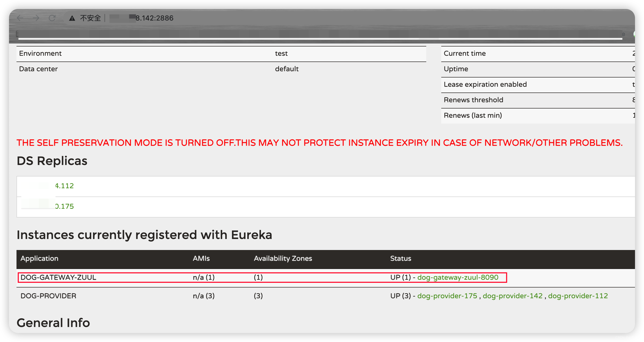Click 'n/a (3)' AMIs cell for DOG-PROVIDER
The height and width of the screenshot is (342, 644).
203,296
